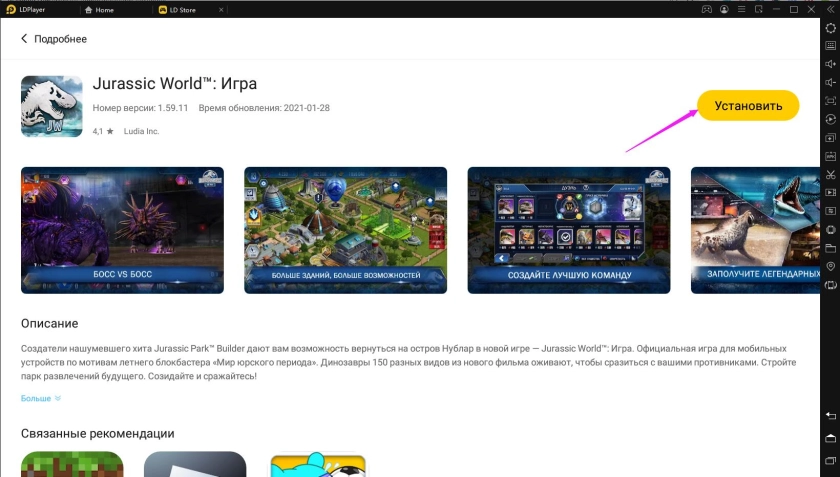Image resolution: width=840 pixels, height=477 pixels.
Task: Switch to the Home tab
Action: tap(99, 9)
